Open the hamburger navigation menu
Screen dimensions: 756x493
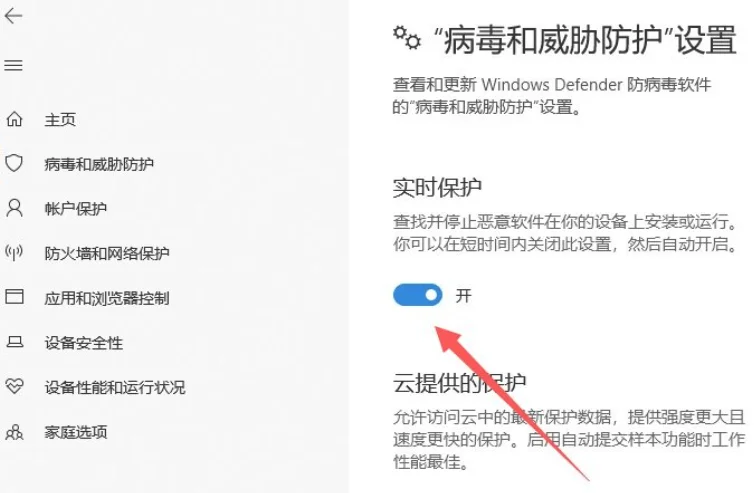(14, 65)
